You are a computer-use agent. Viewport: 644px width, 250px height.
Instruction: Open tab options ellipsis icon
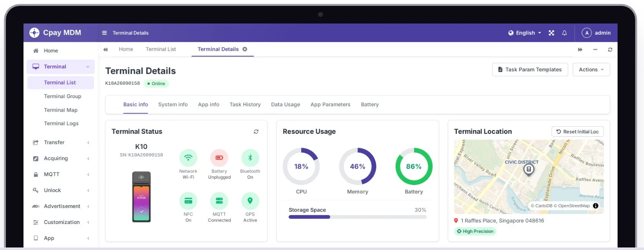coord(595,49)
